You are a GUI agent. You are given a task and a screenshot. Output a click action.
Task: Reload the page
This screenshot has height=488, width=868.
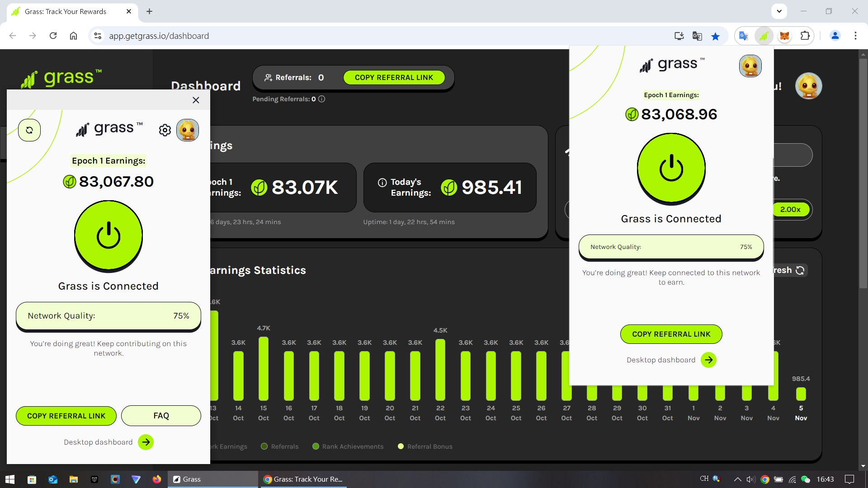click(53, 36)
